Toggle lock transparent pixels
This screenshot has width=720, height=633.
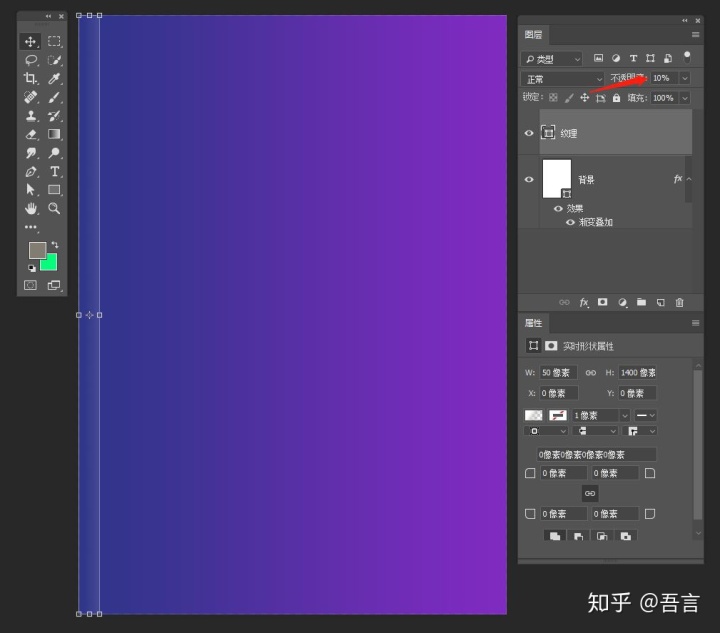(553, 98)
